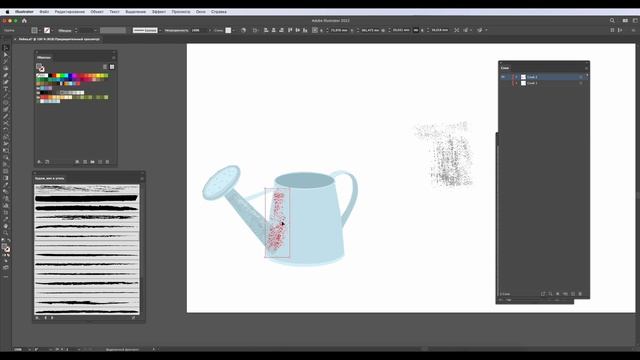Open the opacity value dropdown arrow

point(210,30)
